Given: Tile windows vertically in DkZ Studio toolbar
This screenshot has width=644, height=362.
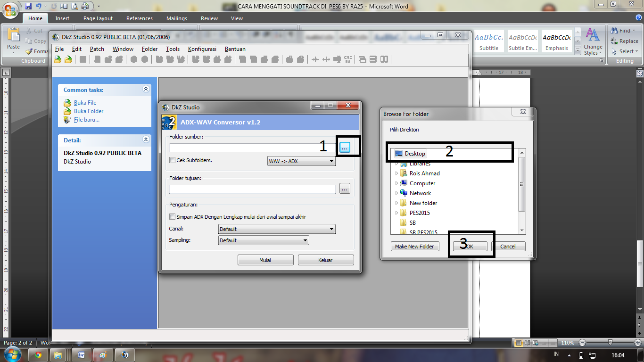Looking at the screenshot, I should pos(384,59).
